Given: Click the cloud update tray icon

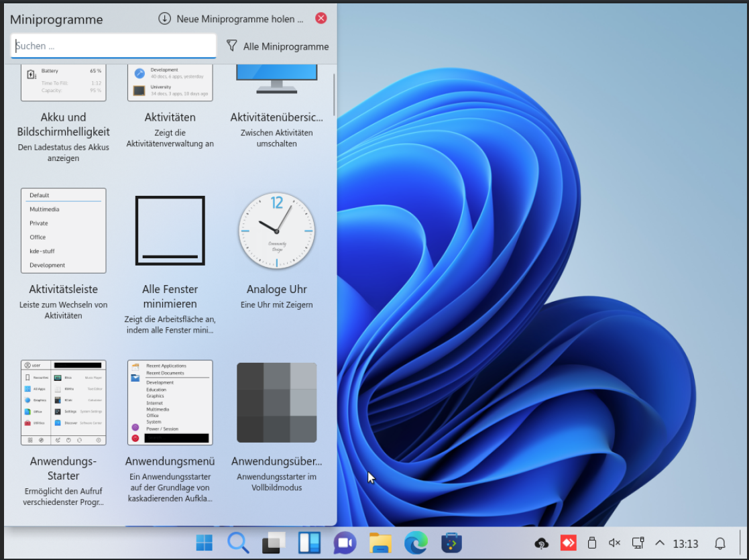Looking at the screenshot, I should (x=541, y=543).
